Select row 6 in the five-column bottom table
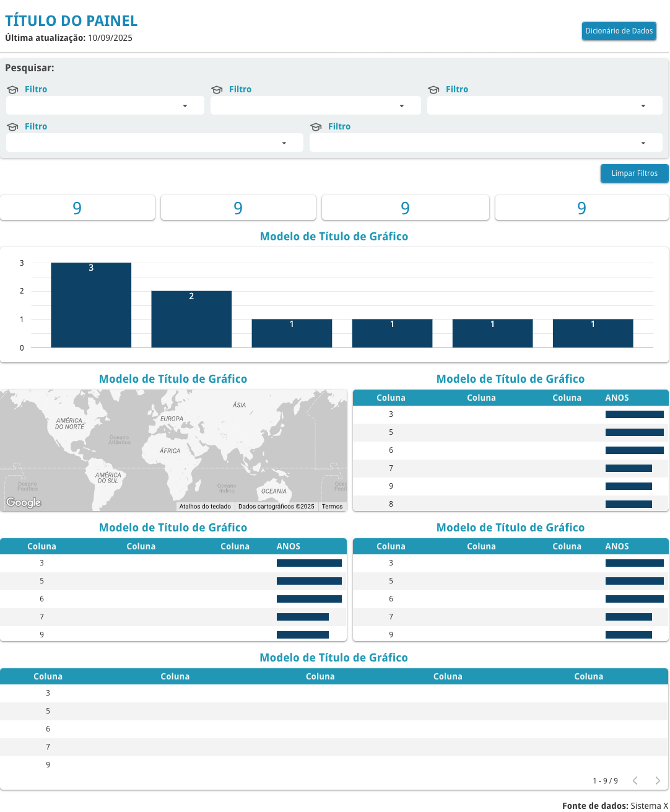The width and height of the screenshot is (670, 812). 334,729
